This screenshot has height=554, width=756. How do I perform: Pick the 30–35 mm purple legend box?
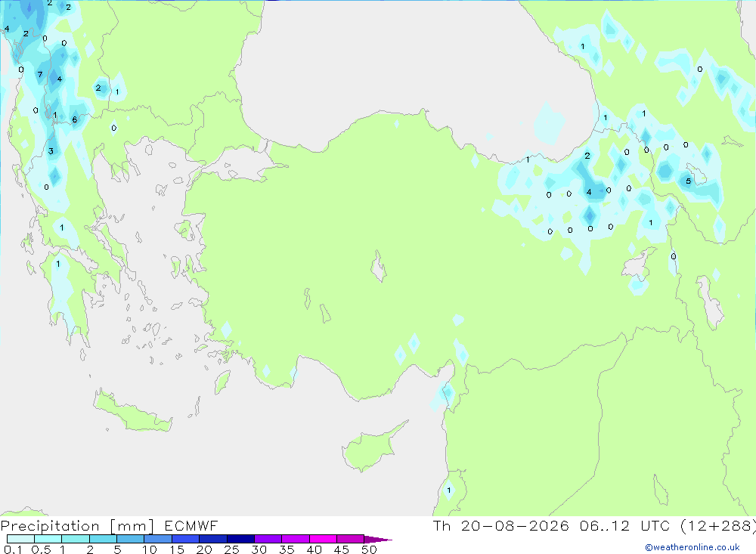point(268,539)
